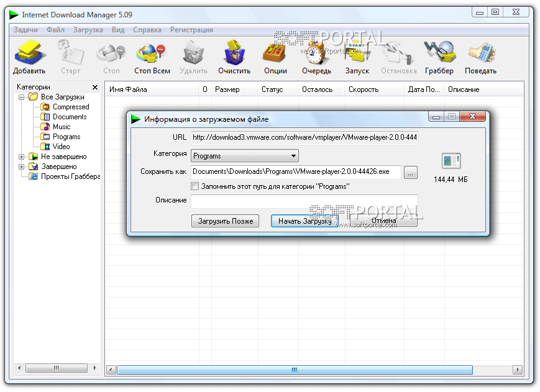This screenshot has height=392, width=540.
Task: Click the Добавить (Add URL) toolbar icon
Action: 29,52
